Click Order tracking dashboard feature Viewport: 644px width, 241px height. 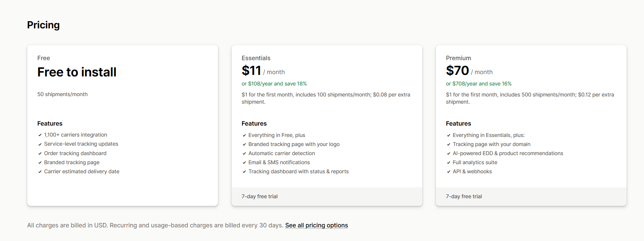[75, 153]
